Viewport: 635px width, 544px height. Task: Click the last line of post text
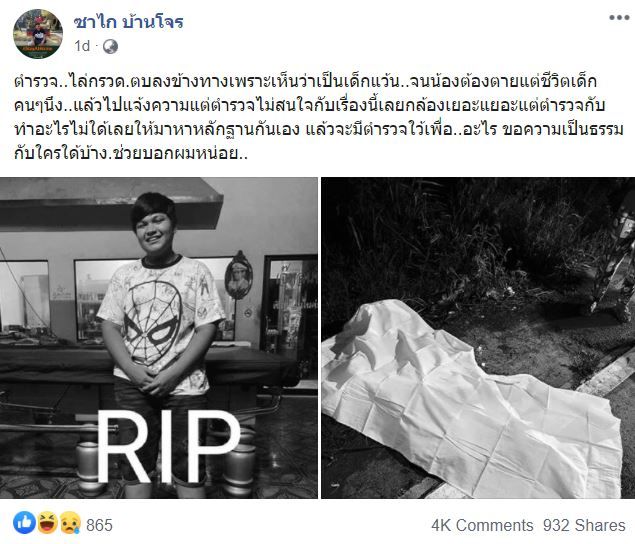(x=130, y=154)
